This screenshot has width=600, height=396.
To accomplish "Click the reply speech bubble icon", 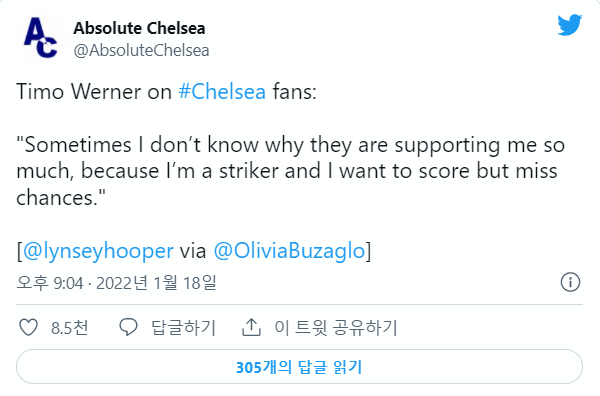I will point(128,328).
